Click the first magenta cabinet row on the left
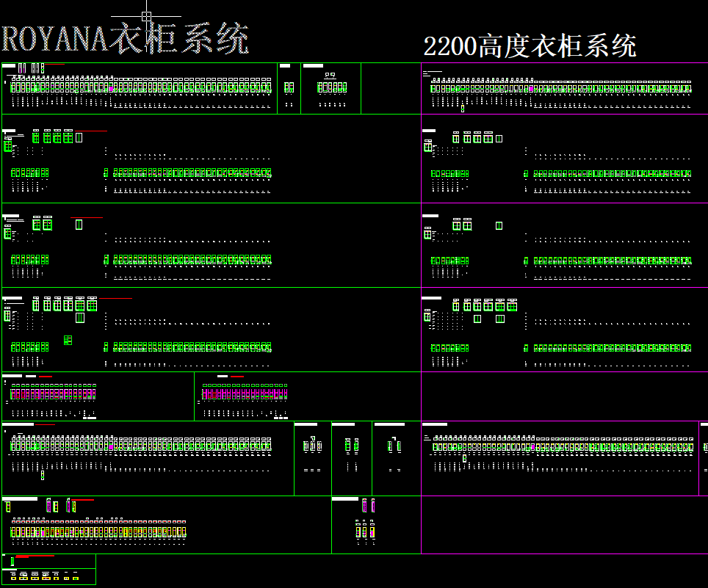Image resolution: width=708 pixels, height=588 pixels. (x=53, y=393)
